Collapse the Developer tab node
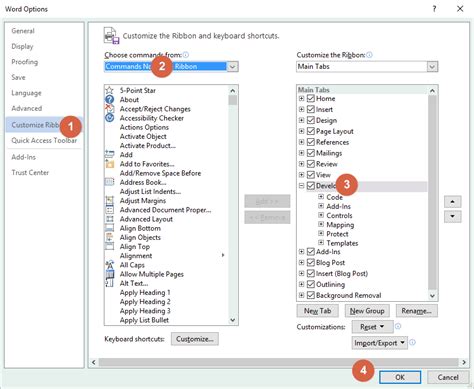The height and width of the screenshot is (389, 474). [x=301, y=186]
